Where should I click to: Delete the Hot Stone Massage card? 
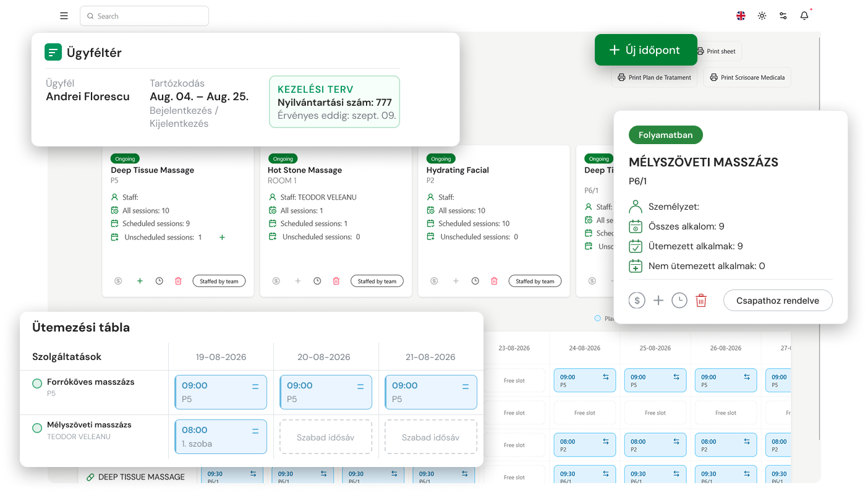pos(336,281)
